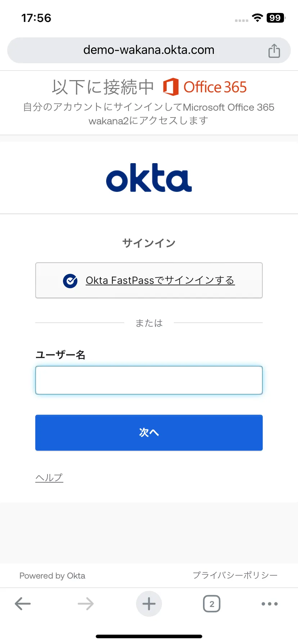
Task: Click the Office 365 logo icon
Action: point(171,87)
